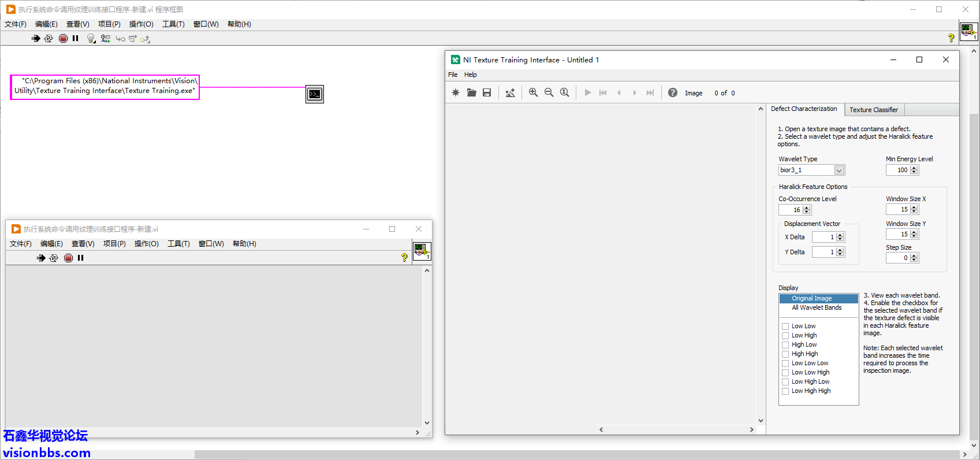This screenshot has width=980, height=460.
Task: Open context help in front panel window
Action: tap(404, 258)
